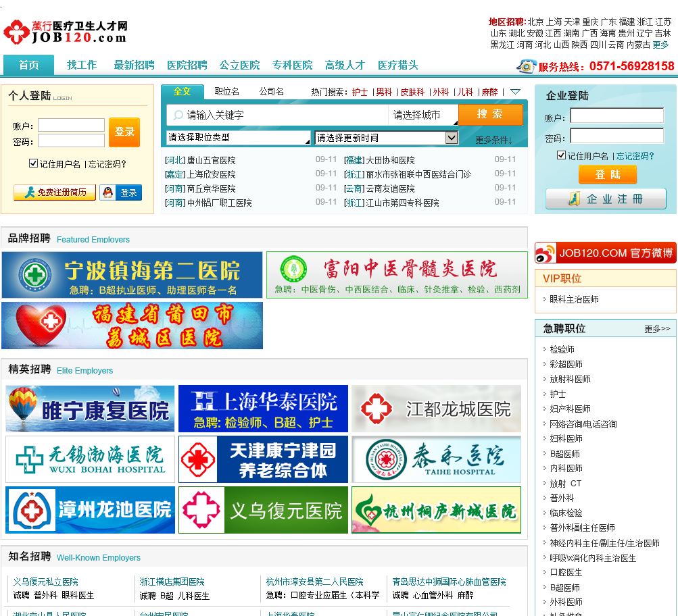Click JOB120.COM 官方微博 banner
The width and height of the screenshot is (678, 616).
pos(606,253)
